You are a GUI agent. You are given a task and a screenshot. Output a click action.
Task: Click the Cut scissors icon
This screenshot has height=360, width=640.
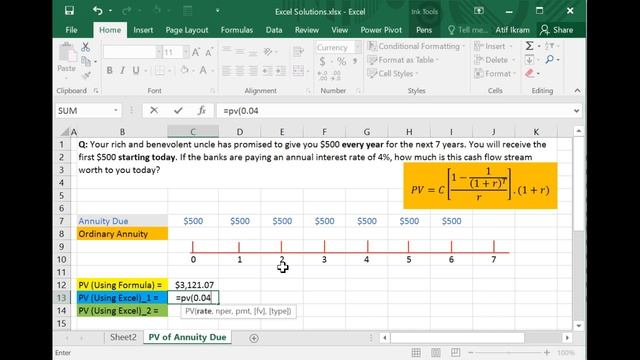click(x=85, y=47)
